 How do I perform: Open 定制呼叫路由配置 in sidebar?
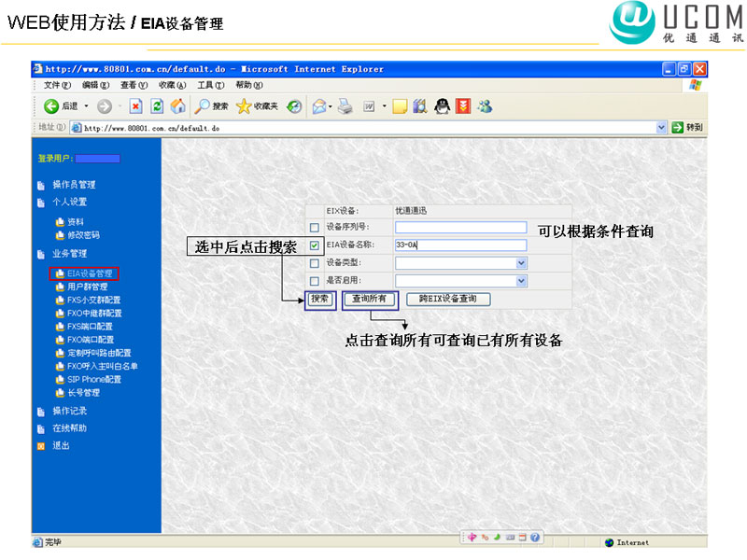click(x=99, y=354)
